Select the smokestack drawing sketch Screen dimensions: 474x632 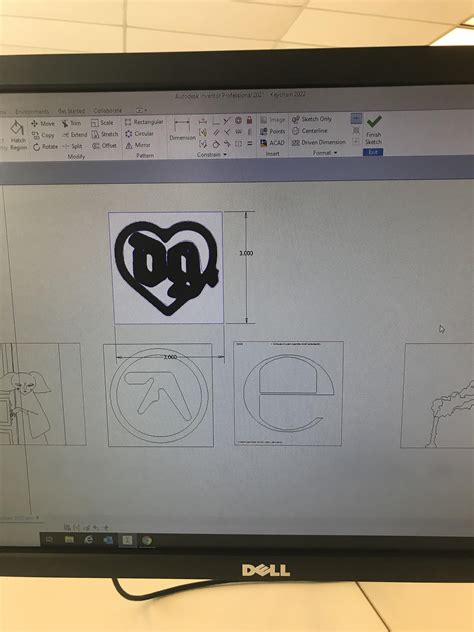tap(438, 396)
